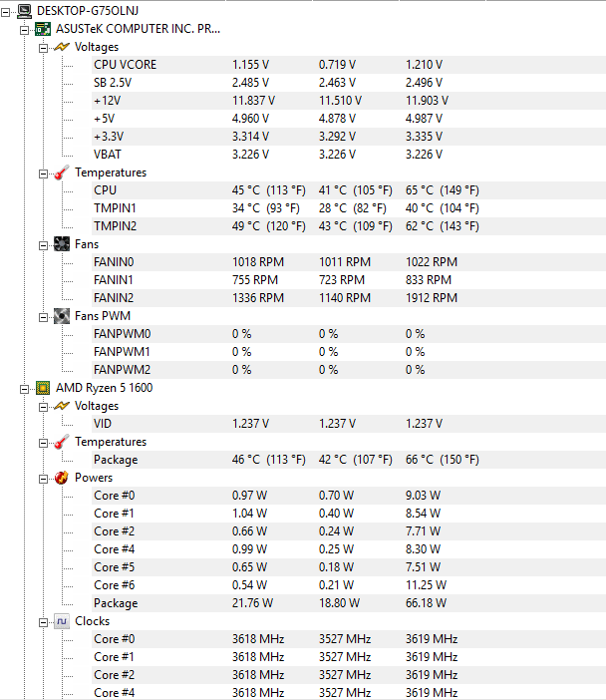Click the Clocks waveform icon
This screenshot has height=700, width=606.
coord(62,621)
